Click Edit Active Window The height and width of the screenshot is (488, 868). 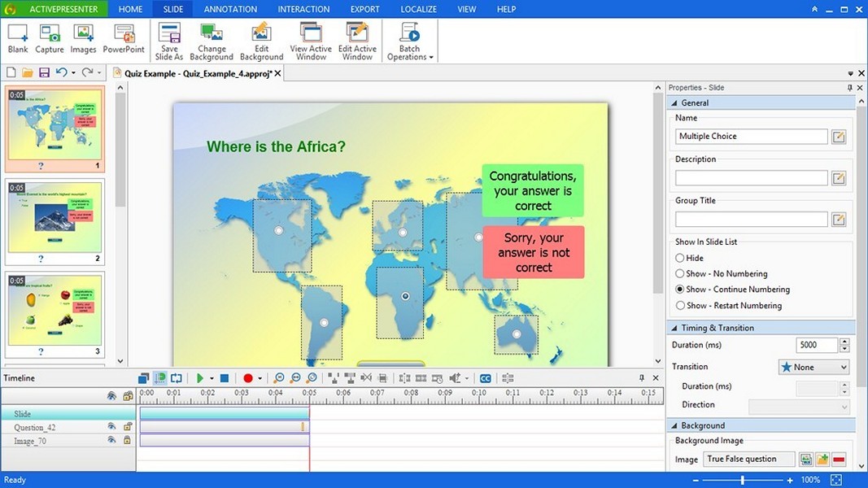(357, 41)
